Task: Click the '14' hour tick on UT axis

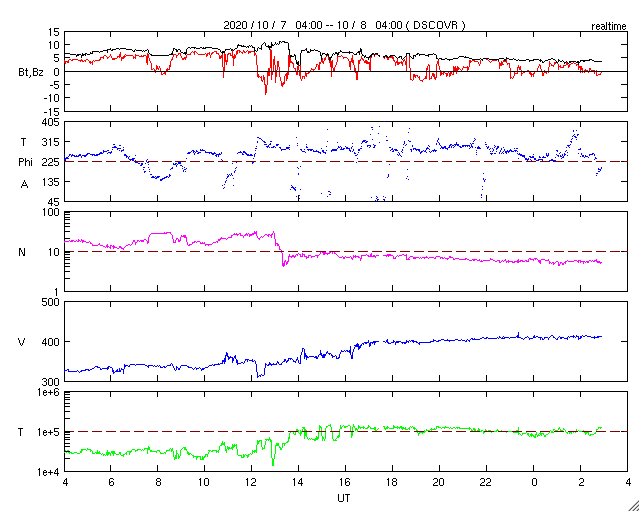Action: [298, 483]
